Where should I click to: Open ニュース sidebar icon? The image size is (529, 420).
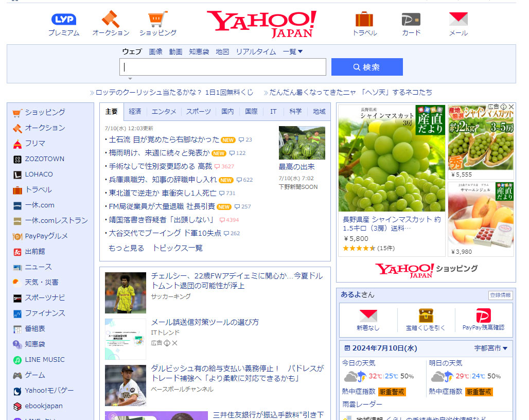tap(17, 268)
